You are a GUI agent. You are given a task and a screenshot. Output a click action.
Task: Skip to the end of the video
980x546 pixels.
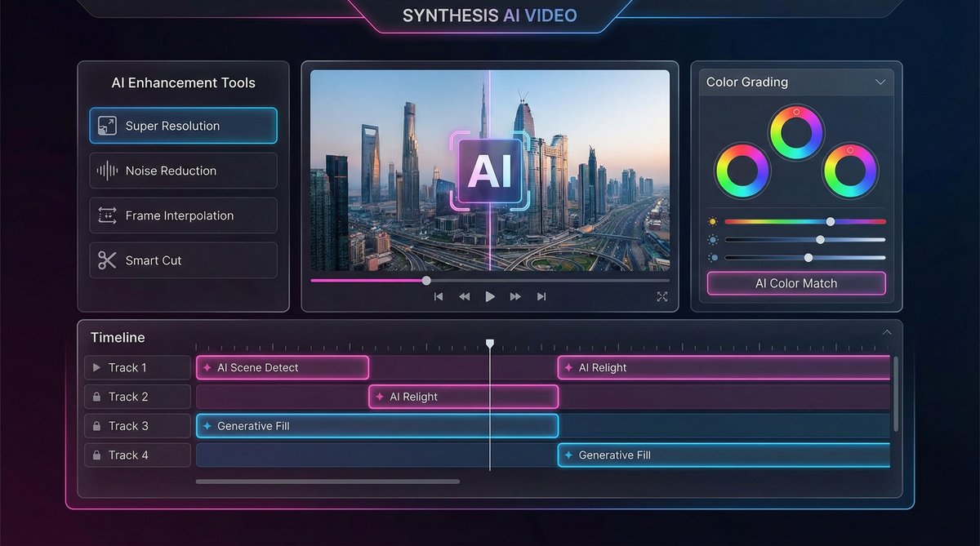pos(541,297)
